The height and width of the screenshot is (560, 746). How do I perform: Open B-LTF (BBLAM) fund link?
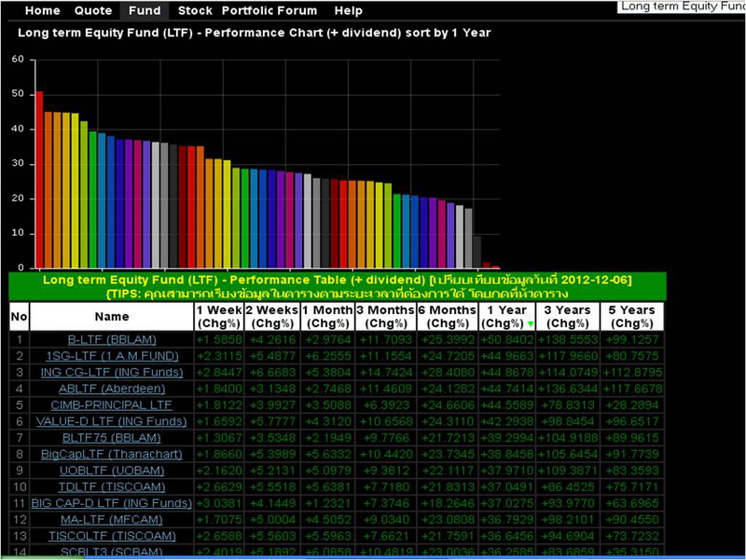[112, 340]
